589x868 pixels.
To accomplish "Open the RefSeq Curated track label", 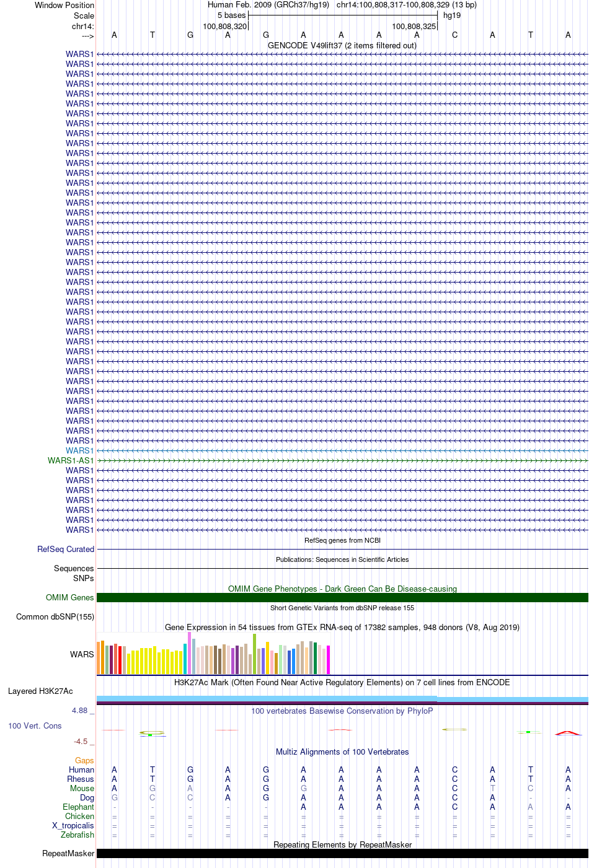I will pos(66,549).
